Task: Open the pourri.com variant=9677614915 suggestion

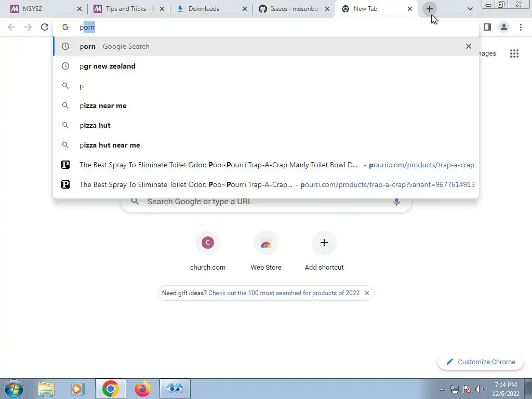Action: click(x=266, y=184)
